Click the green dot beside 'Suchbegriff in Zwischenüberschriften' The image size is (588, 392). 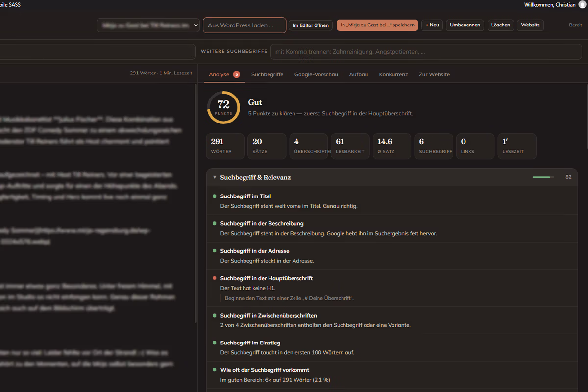[214, 315]
